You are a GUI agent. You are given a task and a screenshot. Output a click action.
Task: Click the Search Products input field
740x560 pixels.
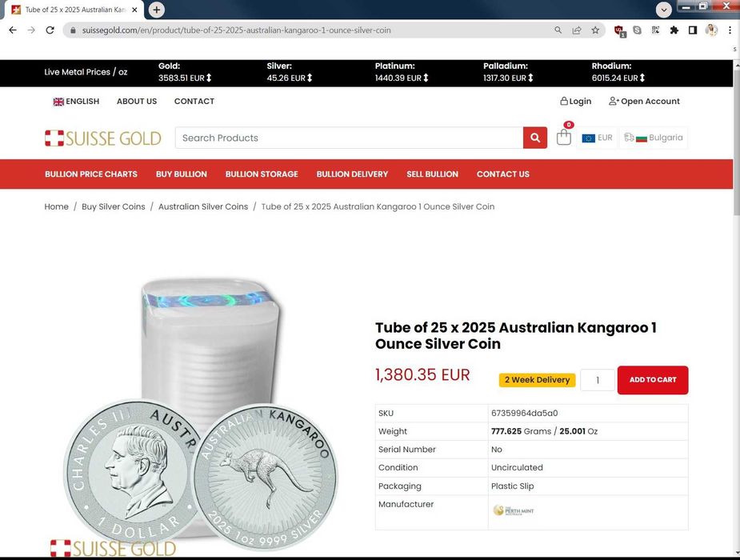click(x=349, y=138)
